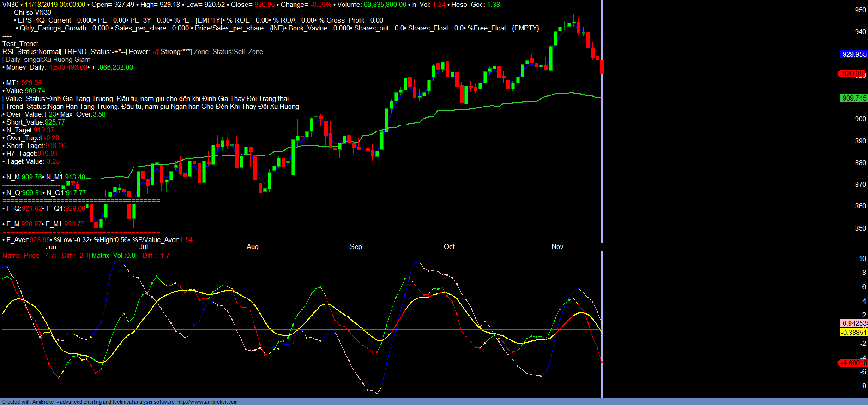Screen dimensions: 868x405
Task: Click the red -4.68018 indicator label
Action: pos(853,363)
